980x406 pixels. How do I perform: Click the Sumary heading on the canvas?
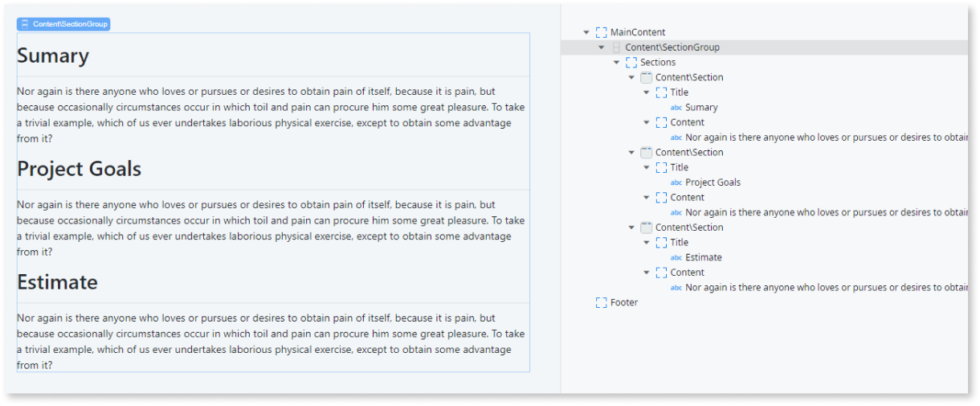pos(53,56)
